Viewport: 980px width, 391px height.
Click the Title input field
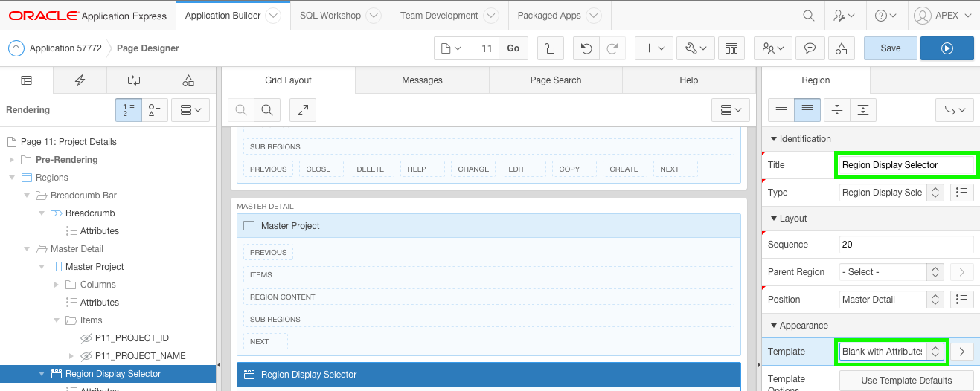tap(906, 165)
